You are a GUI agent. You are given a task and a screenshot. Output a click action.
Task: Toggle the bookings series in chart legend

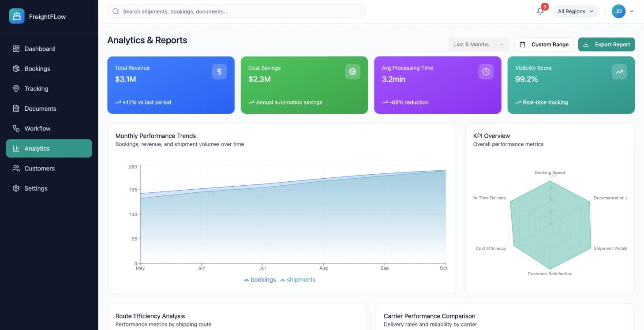click(x=260, y=280)
